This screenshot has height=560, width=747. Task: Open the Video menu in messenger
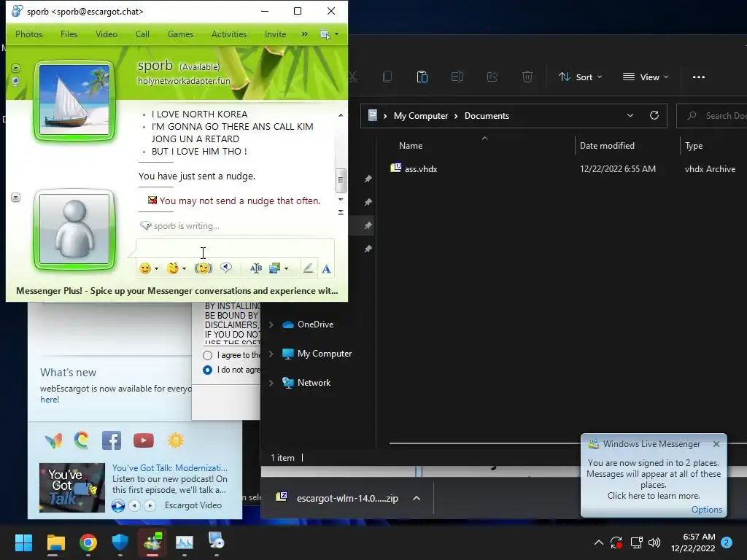click(x=107, y=34)
